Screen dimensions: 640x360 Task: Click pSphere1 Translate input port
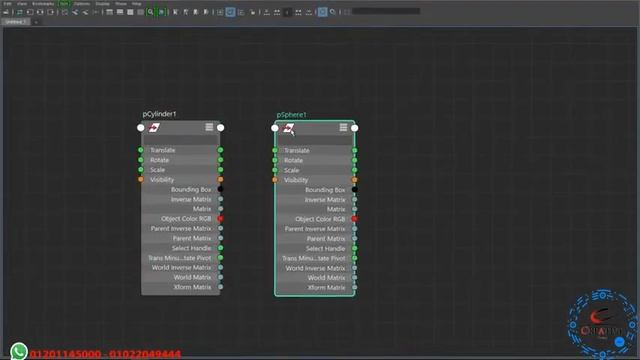pos(275,150)
